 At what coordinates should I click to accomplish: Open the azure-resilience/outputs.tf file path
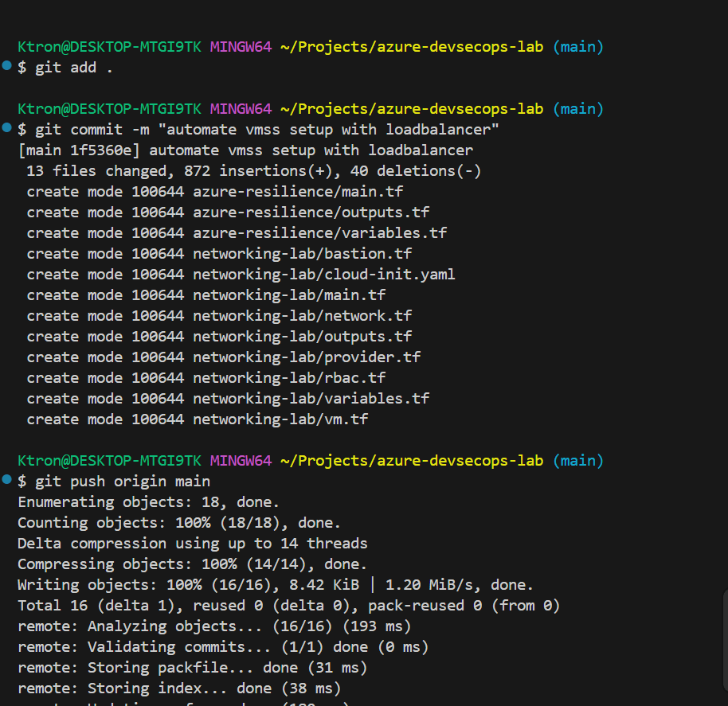[311, 213]
